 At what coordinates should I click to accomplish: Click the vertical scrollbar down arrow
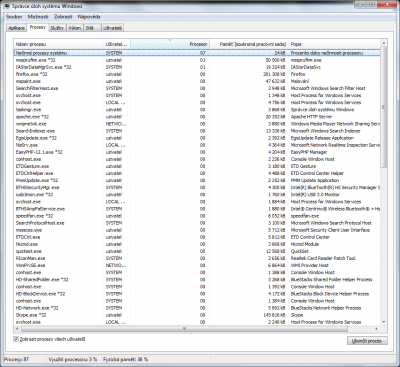383,322
